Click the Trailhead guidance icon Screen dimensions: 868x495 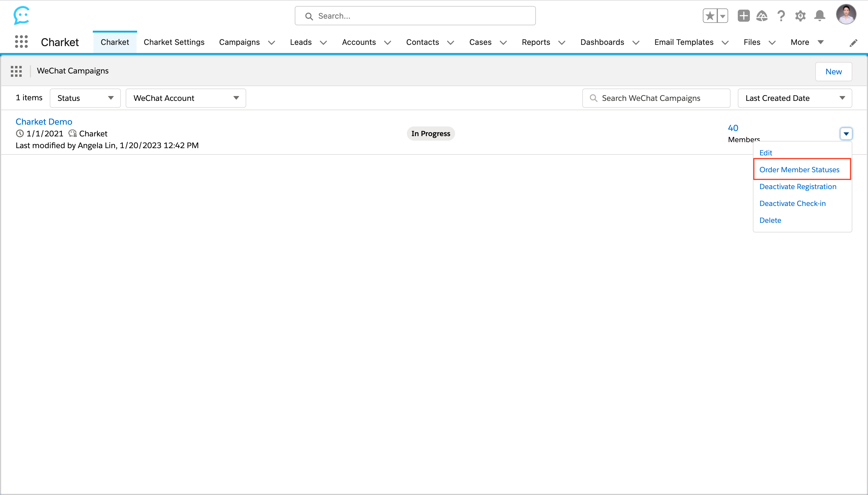762,16
